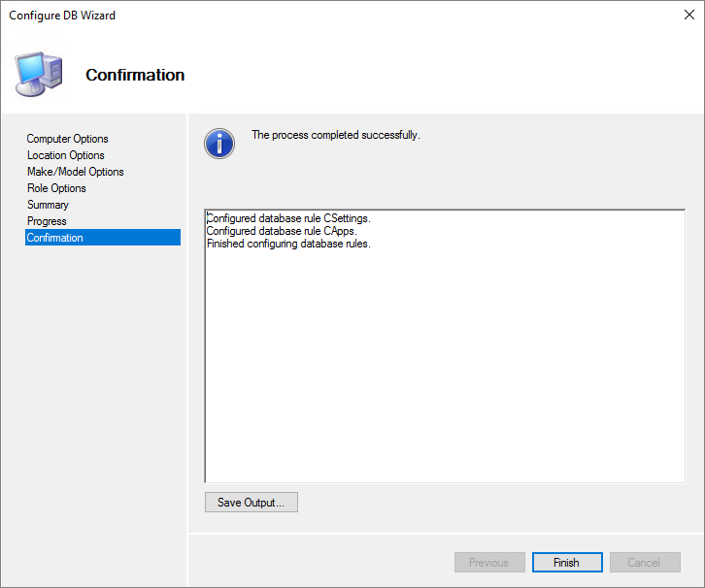Click the greyed-out Previous button
Screen dimensions: 705x588
click(x=489, y=563)
